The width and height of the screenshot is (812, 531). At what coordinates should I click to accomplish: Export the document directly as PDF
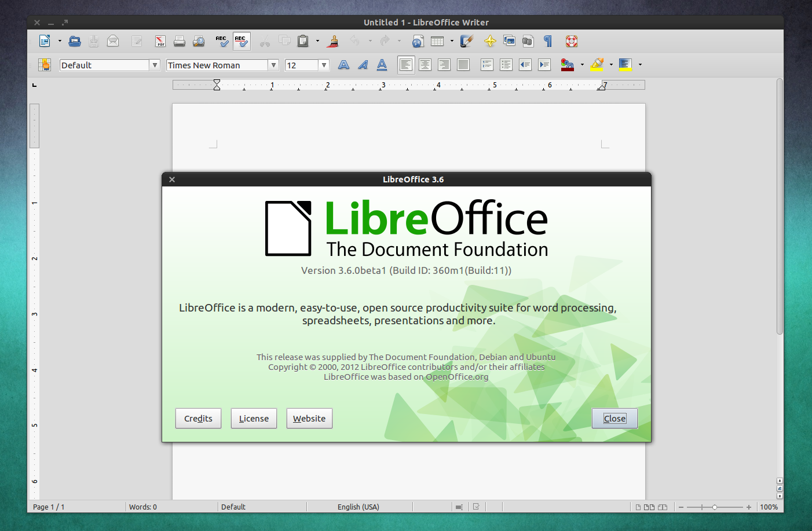[x=160, y=41]
